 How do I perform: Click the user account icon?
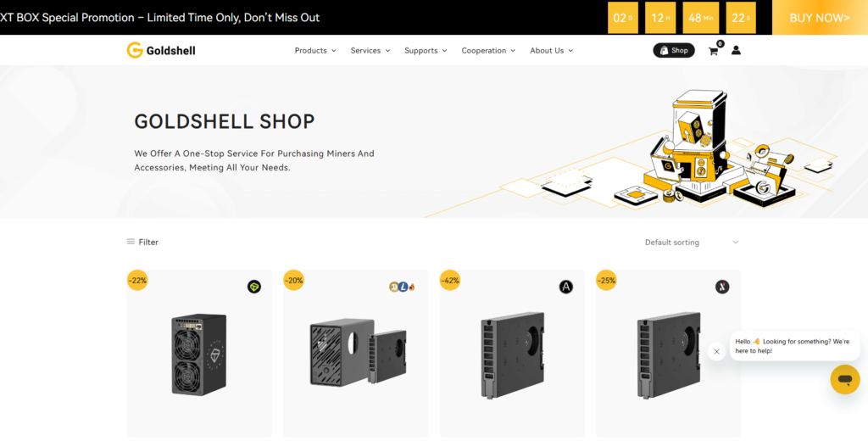coord(736,51)
